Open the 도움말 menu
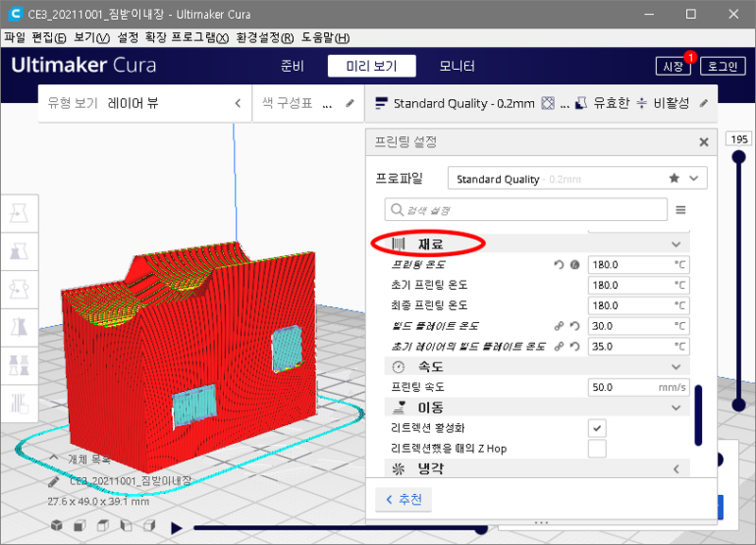Screen dimensions: 756x545 click(325, 38)
